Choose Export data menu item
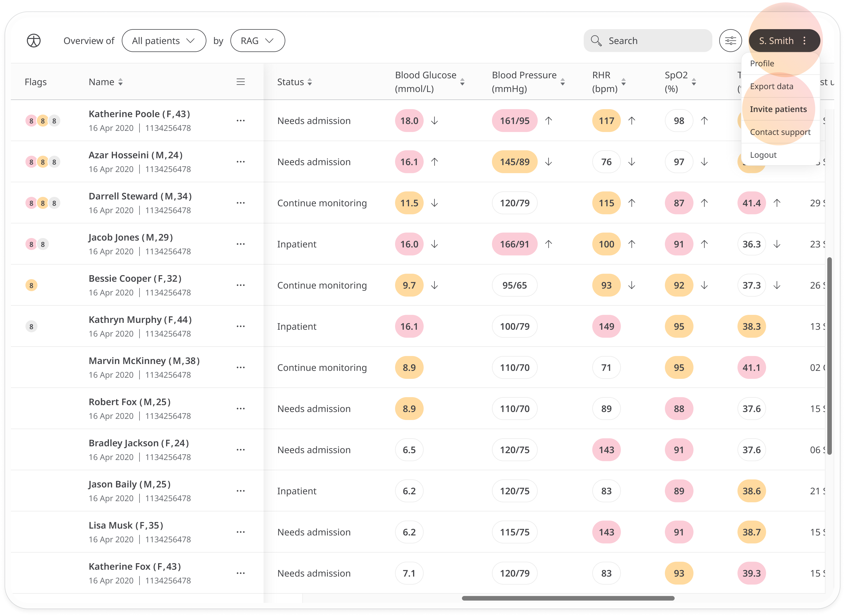This screenshot has width=845, height=616. click(x=780, y=86)
